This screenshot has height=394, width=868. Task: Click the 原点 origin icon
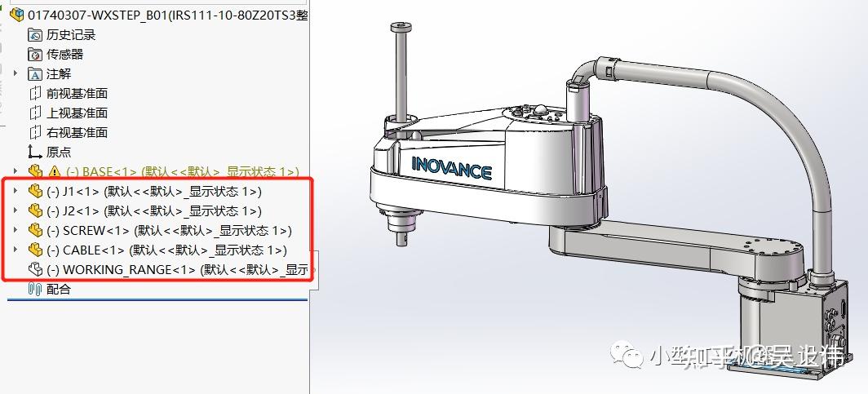[x=35, y=153]
